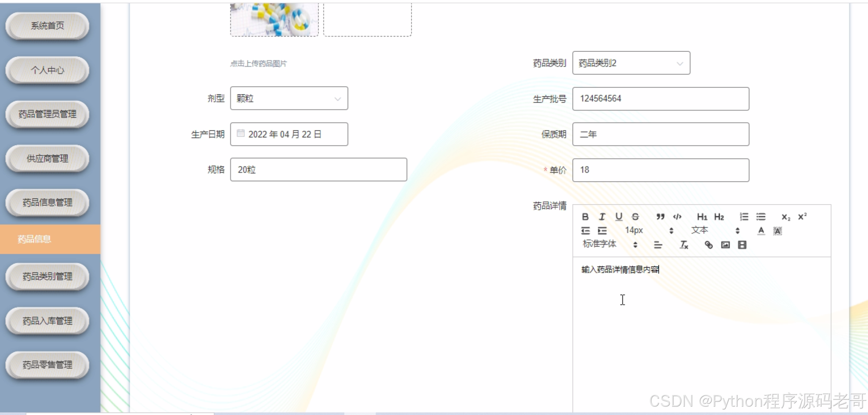Expand the 剂型 dropdown showing 颗粒
This screenshot has width=868, height=415.
[289, 99]
